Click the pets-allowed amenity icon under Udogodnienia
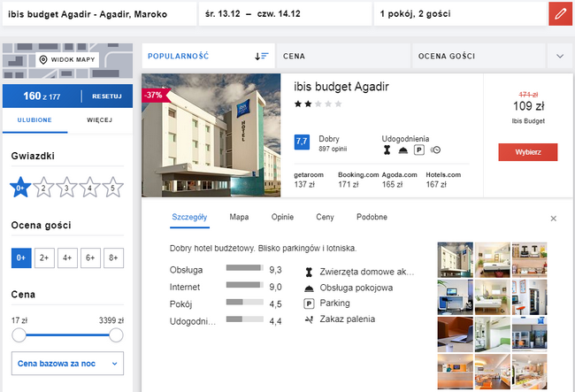This screenshot has width=575, height=392. pos(387,150)
